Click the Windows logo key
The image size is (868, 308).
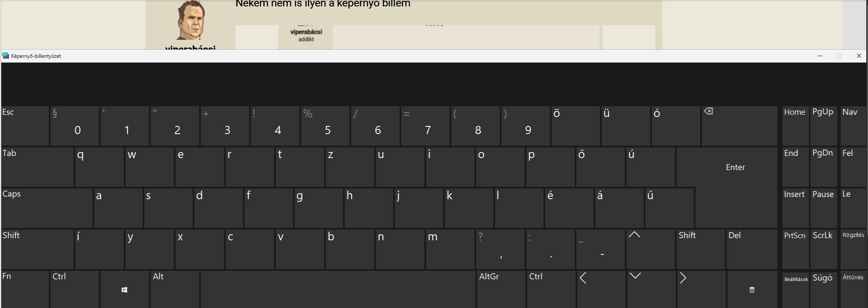tap(125, 290)
